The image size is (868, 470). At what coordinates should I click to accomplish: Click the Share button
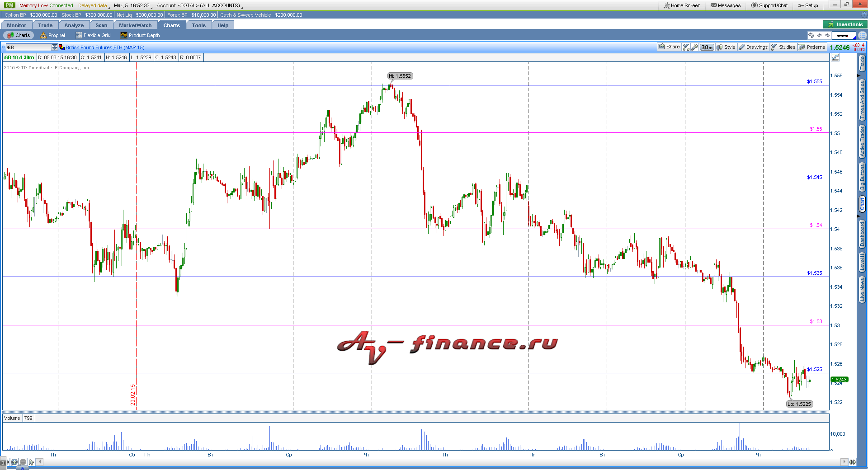tap(669, 47)
